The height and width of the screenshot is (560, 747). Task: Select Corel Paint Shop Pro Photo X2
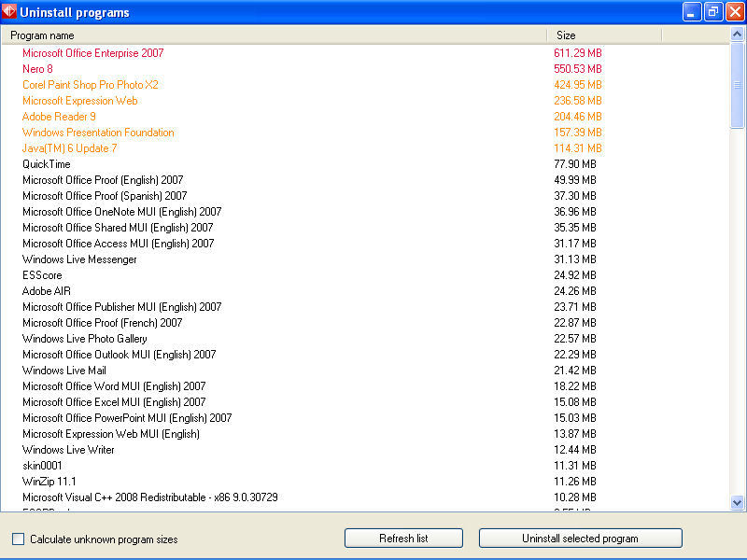(x=90, y=85)
